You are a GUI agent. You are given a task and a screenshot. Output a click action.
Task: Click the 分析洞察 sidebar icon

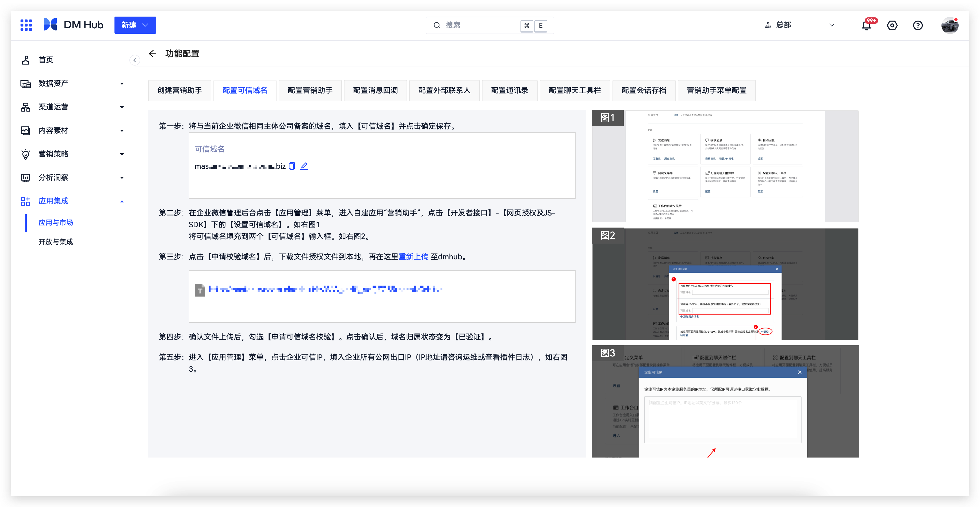point(25,178)
